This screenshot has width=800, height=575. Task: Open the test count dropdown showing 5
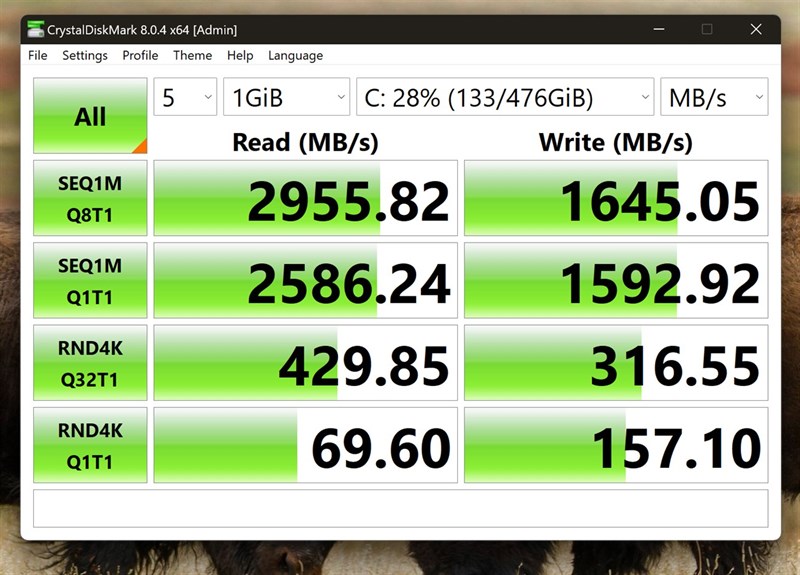coord(185,97)
